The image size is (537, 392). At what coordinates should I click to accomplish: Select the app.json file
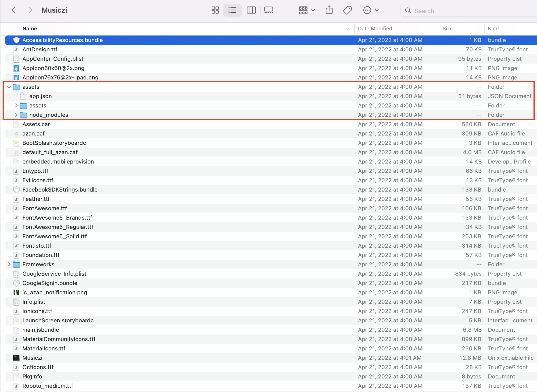41,96
